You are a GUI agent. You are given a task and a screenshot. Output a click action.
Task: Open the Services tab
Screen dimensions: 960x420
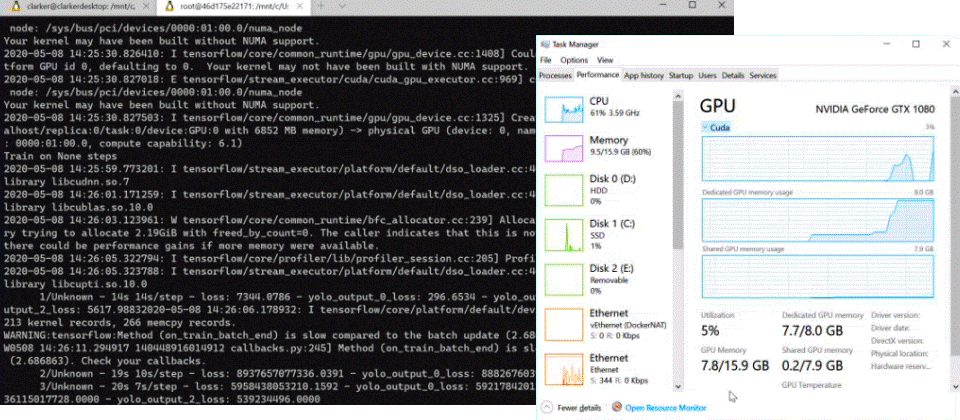763,75
